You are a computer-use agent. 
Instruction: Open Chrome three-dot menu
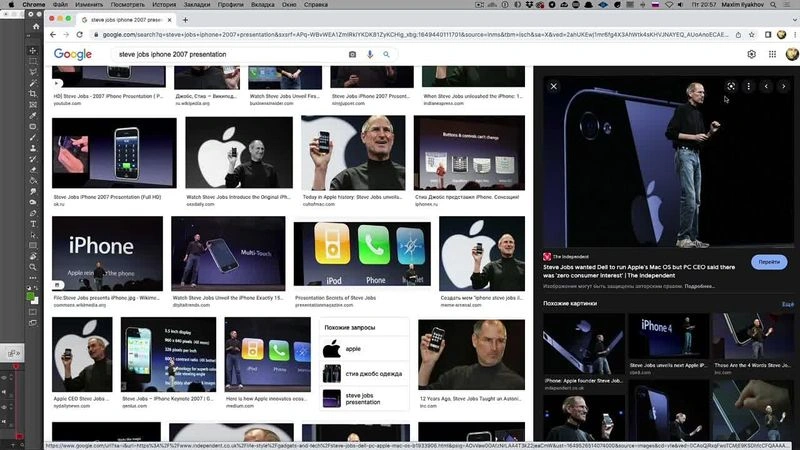pyautogui.click(x=795, y=35)
